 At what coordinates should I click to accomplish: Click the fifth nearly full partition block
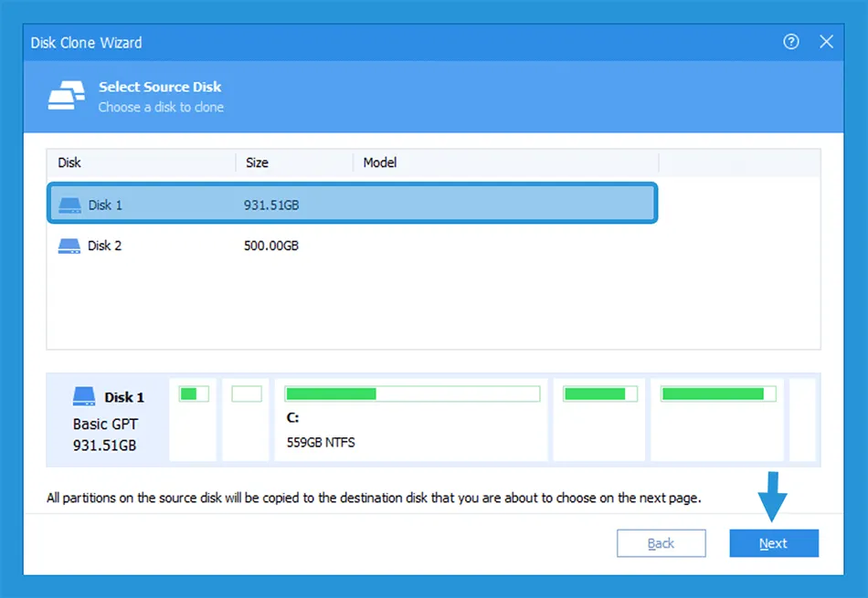click(717, 420)
